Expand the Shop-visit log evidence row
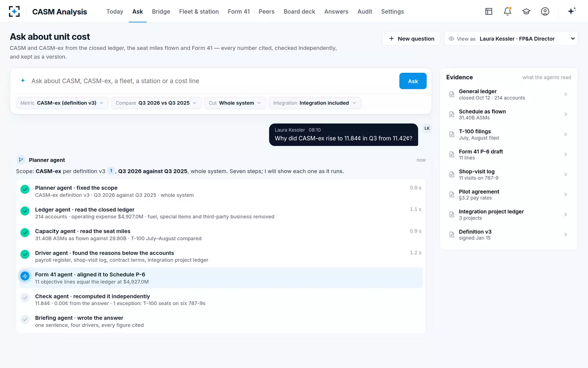Viewport: 588px width, 368px height. pos(509,175)
